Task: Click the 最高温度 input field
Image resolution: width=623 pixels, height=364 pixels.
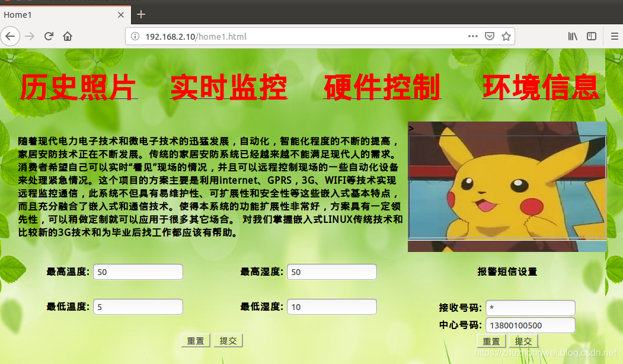Action: pyautogui.click(x=138, y=272)
